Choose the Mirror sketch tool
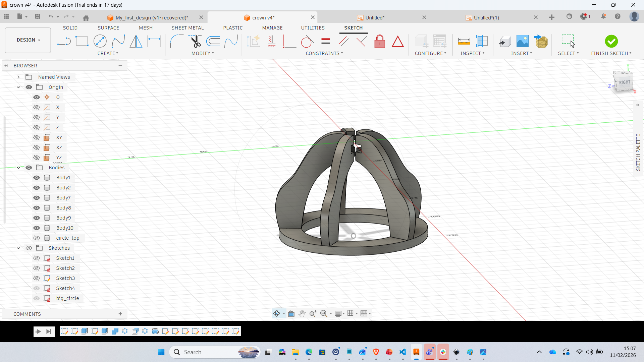Image resolution: width=644 pixels, height=362 pixels. tap(136, 42)
